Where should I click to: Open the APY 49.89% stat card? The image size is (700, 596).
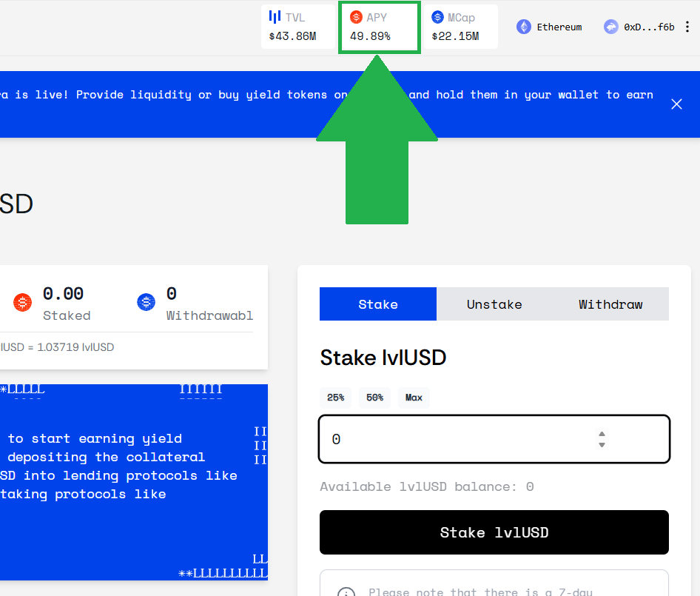coord(379,27)
